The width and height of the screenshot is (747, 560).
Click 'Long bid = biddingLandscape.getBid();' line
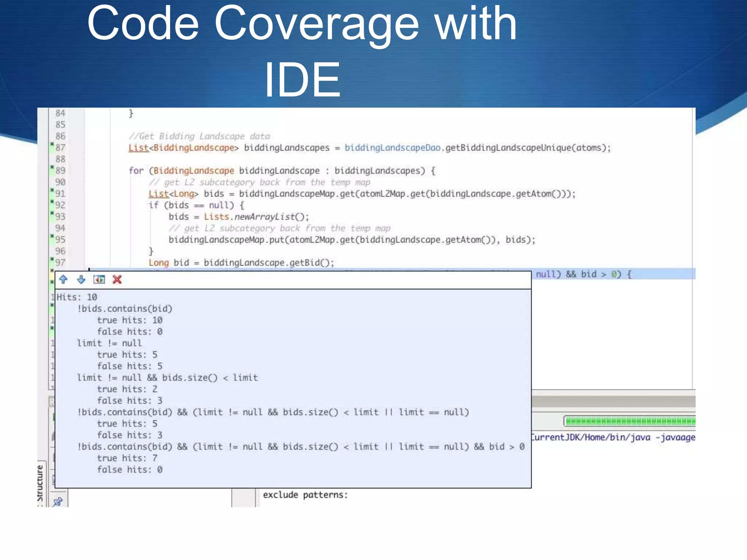(241, 262)
